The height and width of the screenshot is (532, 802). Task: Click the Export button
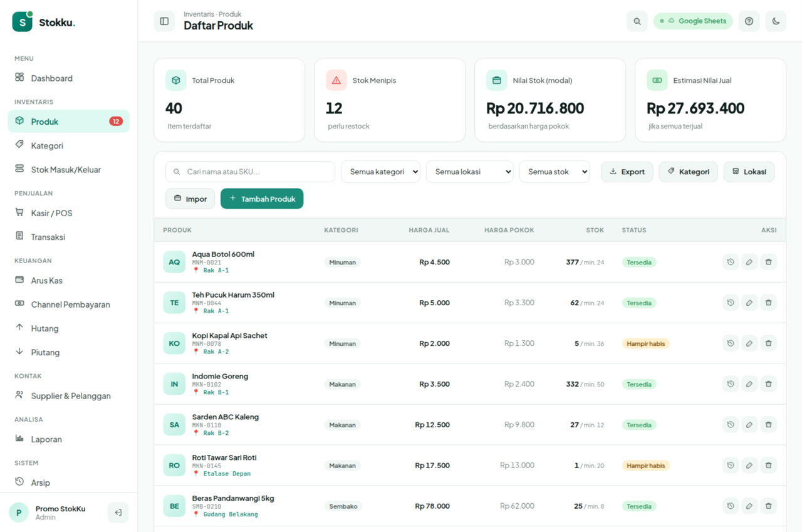coord(627,172)
